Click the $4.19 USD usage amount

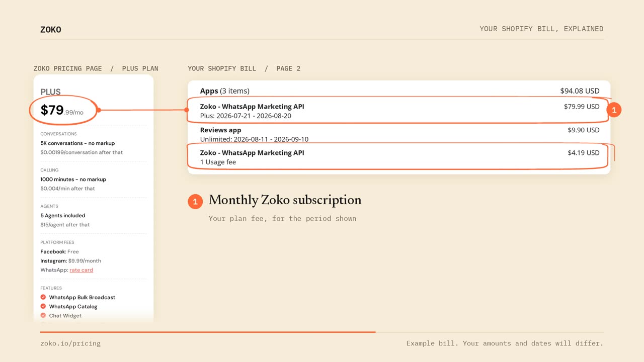pos(584,153)
